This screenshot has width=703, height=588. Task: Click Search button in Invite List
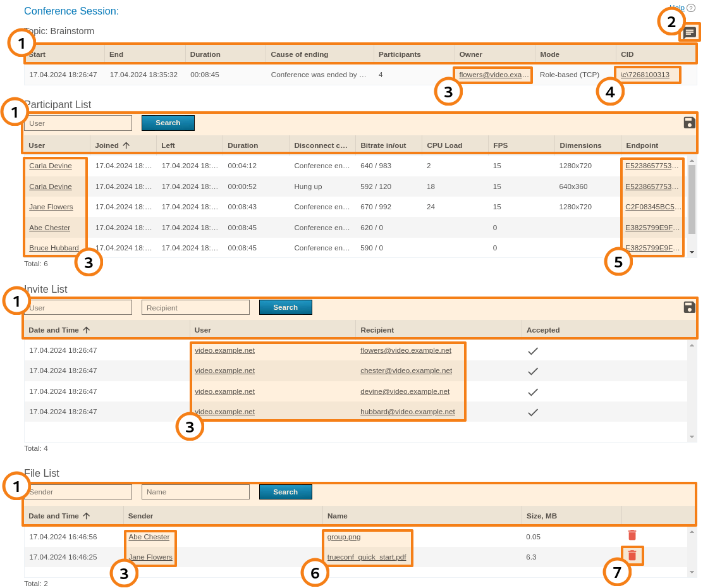click(x=285, y=307)
